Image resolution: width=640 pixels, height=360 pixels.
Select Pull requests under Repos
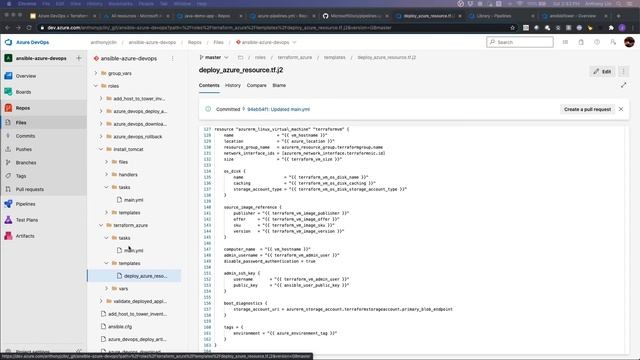(x=29, y=189)
